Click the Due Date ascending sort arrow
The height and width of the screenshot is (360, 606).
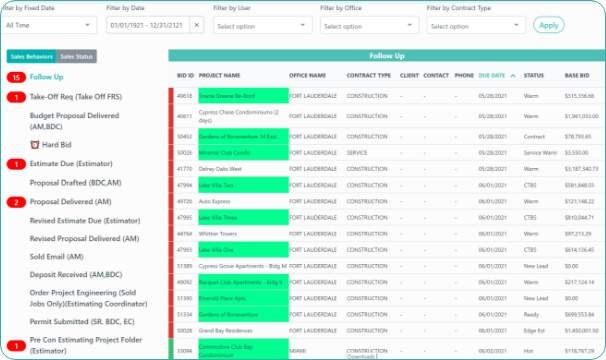click(513, 76)
